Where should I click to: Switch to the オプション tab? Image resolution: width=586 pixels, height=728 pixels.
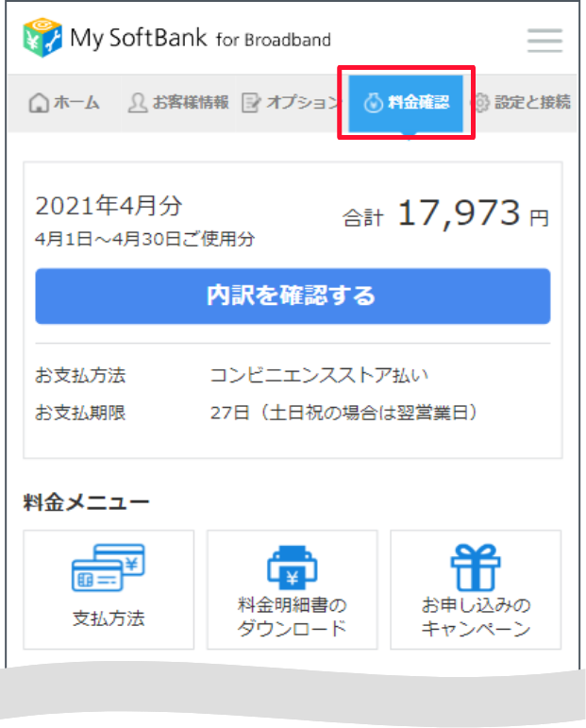tap(293, 103)
